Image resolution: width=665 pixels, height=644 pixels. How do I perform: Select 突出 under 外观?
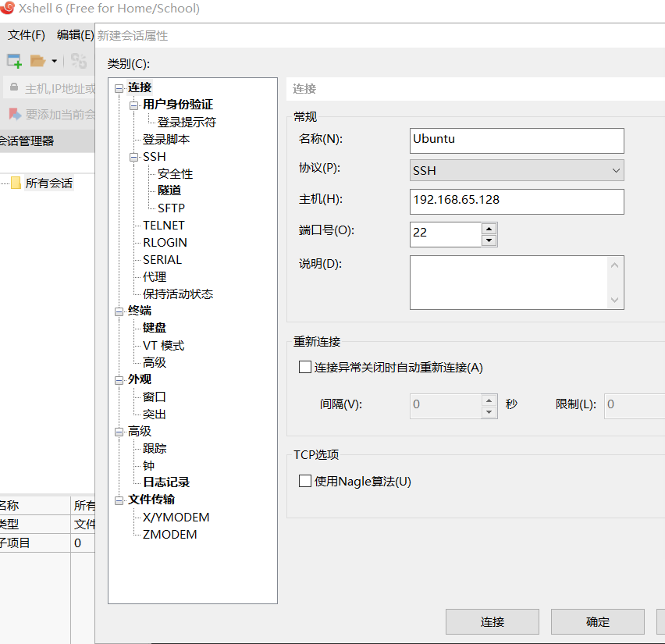(x=155, y=414)
